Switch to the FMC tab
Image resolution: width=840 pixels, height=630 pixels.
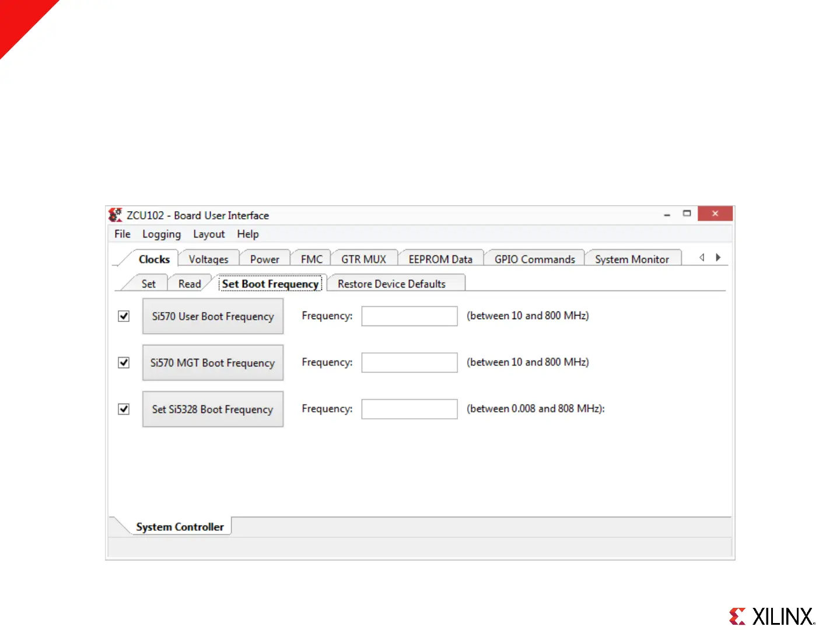pos(311,259)
